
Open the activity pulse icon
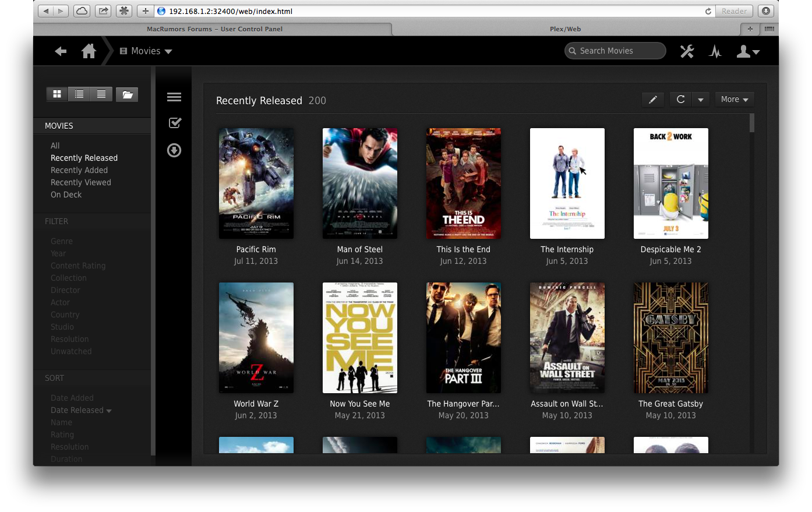tap(715, 51)
